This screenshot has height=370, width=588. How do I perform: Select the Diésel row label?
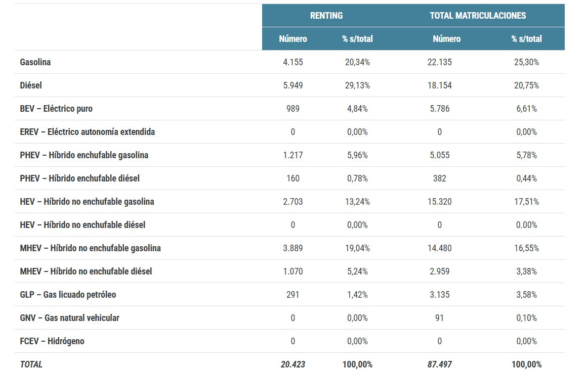31,85
